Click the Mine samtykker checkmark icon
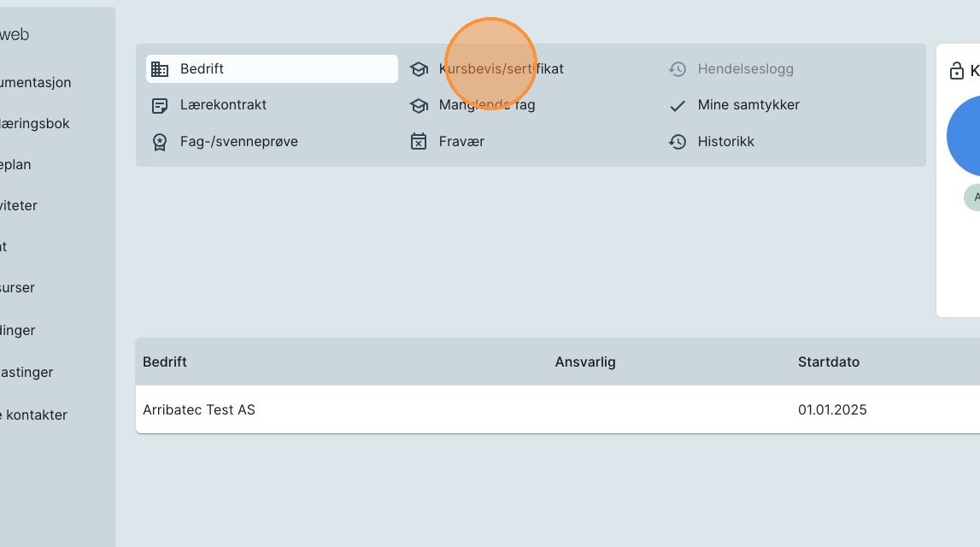The width and height of the screenshot is (980, 547). tap(678, 106)
